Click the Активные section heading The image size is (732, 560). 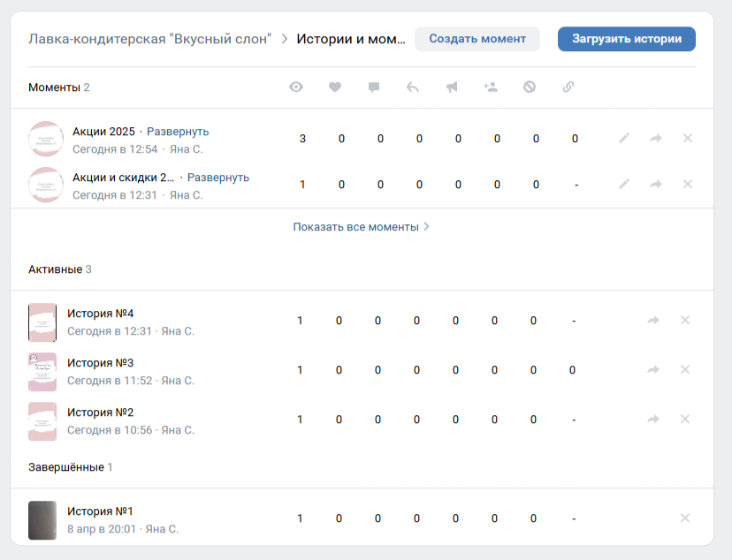click(x=55, y=269)
